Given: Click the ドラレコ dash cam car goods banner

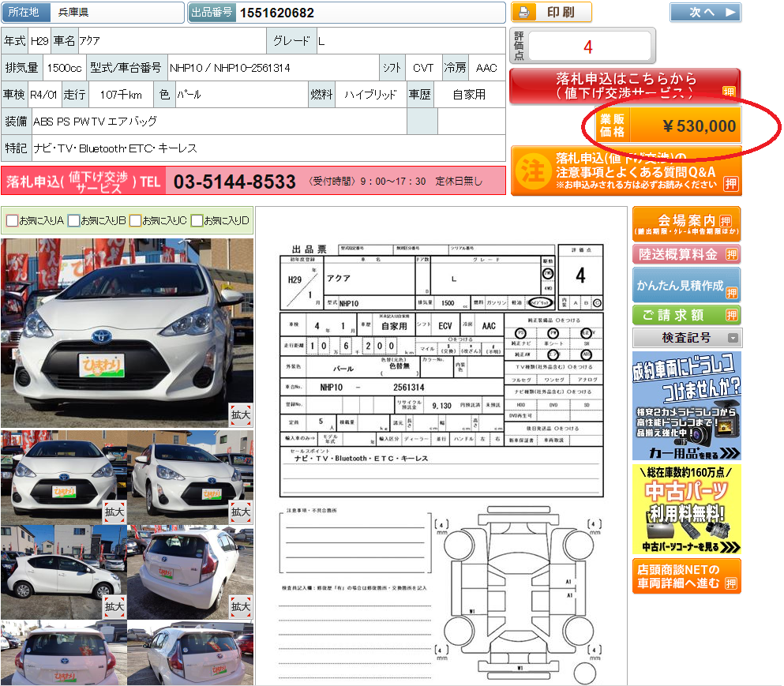Looking at the screenshot, I should click(x=687, y=406).
